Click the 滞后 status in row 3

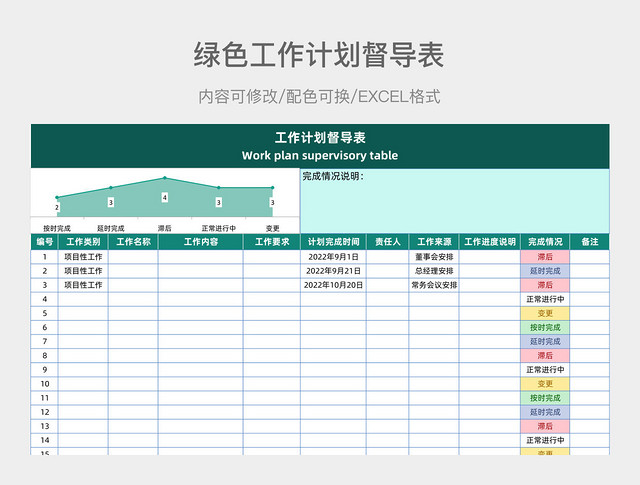click(545, 285)
